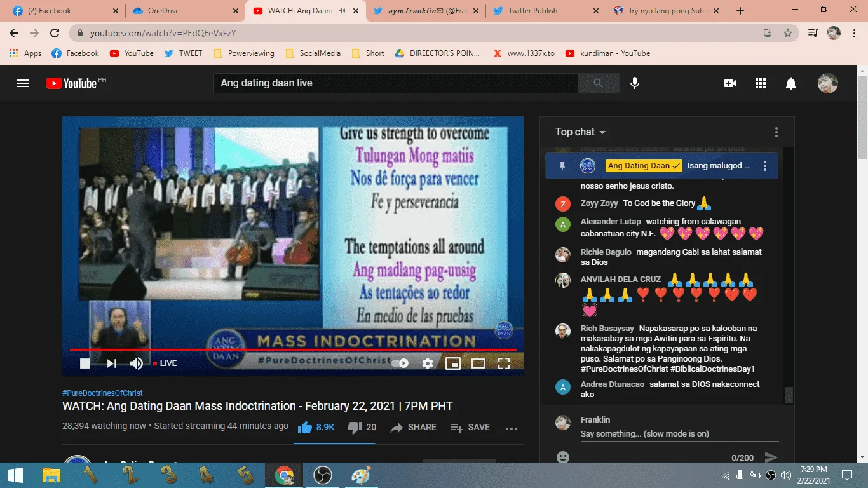This screenshot has width=868, height=488.
Task: Open the www.1337x.to bookmark
Action: pos(524,53)
